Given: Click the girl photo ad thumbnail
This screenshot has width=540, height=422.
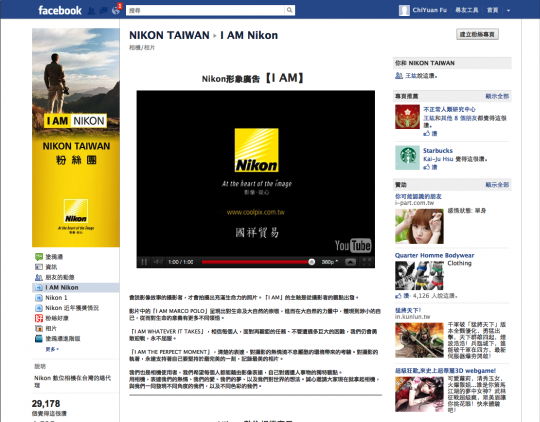Looking at the screenshot, I should pos(419,226).
